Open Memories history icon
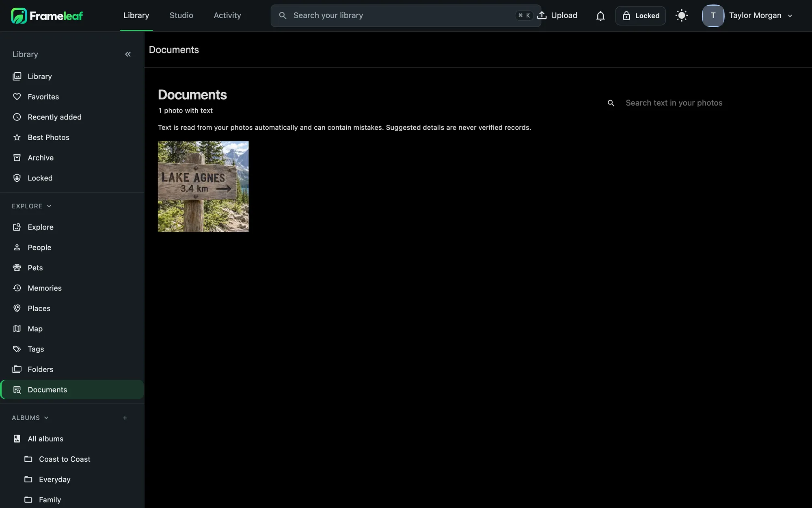This screenshot has height=508, width=812. [17, 288]
